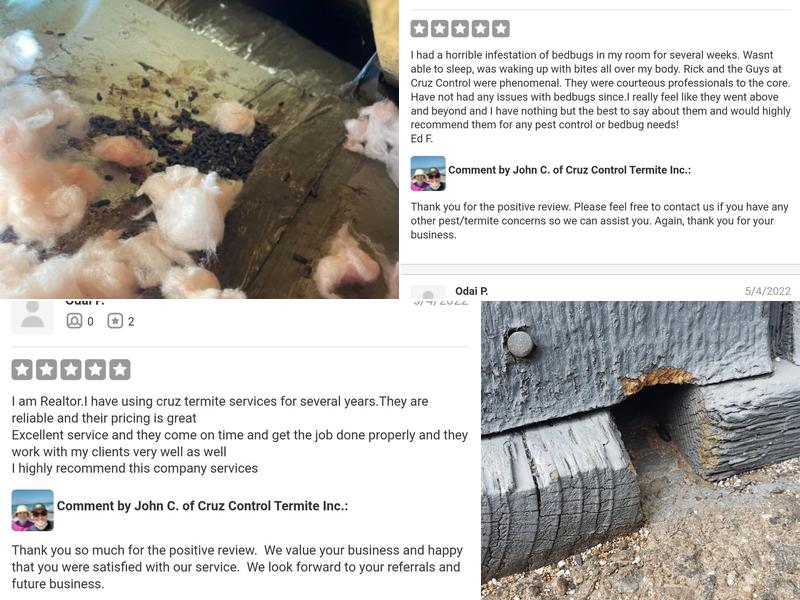Click the second star in the Realtor review rating
This screenshot has width=800, height=600.
point(46,369)
